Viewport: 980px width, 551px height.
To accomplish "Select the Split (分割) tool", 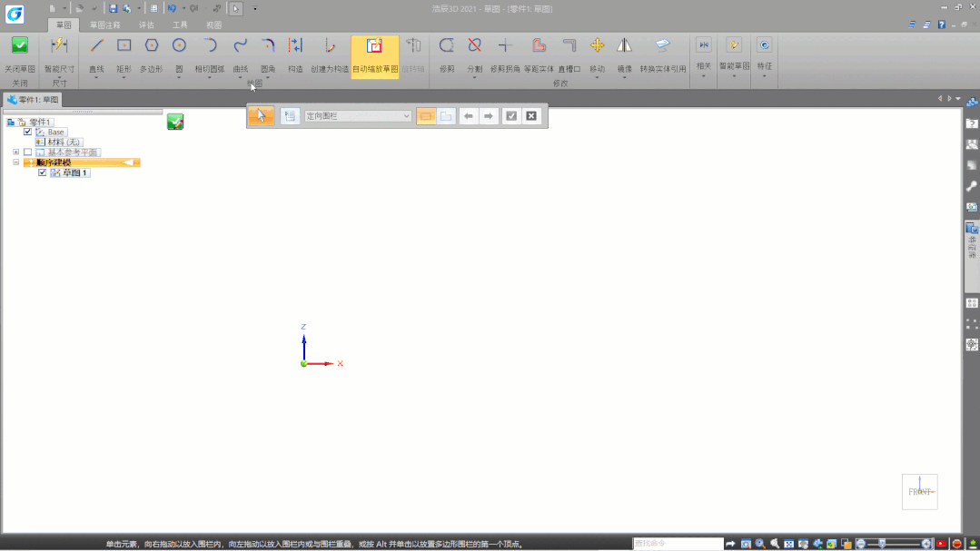I will pyautogui.click(x=474, y=54).
